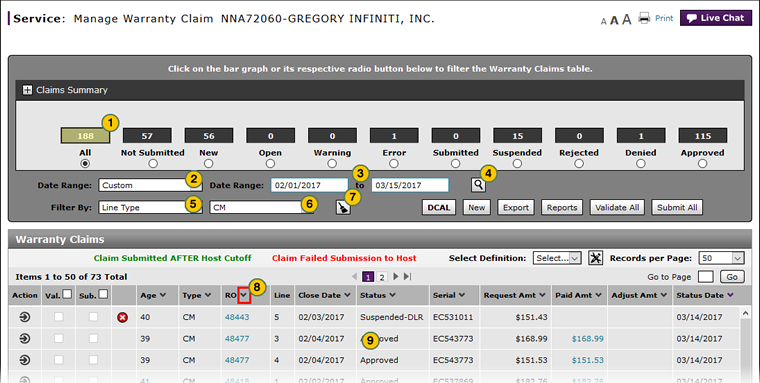Viewport: 760px width, 383px height.
Task: Click the Go to Page input field
Action: (x=705, y=276)
